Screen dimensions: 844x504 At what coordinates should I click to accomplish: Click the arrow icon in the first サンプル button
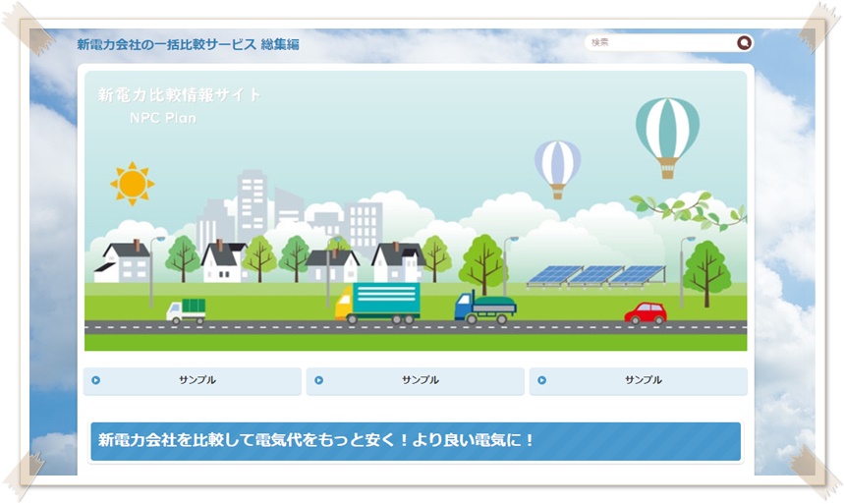pos(96,380)
